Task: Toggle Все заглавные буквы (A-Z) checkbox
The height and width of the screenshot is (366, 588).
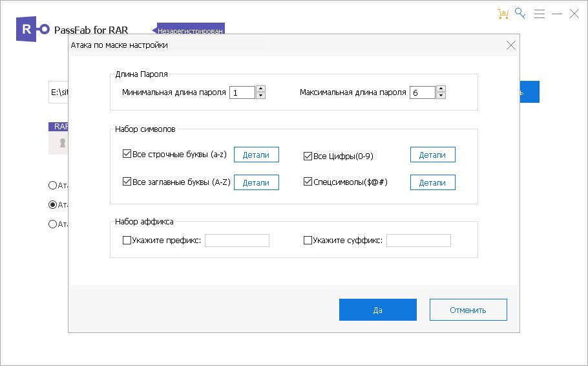Action: coord(127,181)
